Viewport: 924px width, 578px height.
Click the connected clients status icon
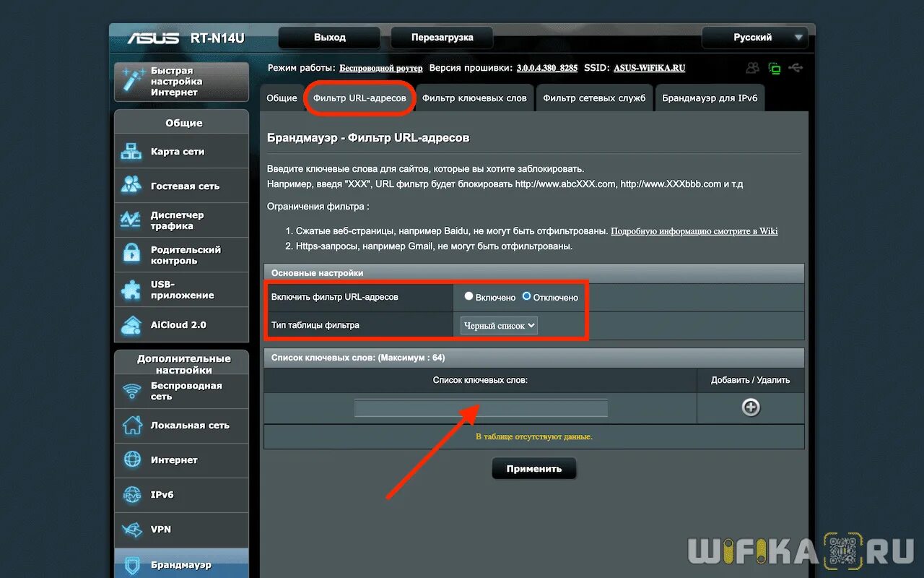click(x=753, y=68)
